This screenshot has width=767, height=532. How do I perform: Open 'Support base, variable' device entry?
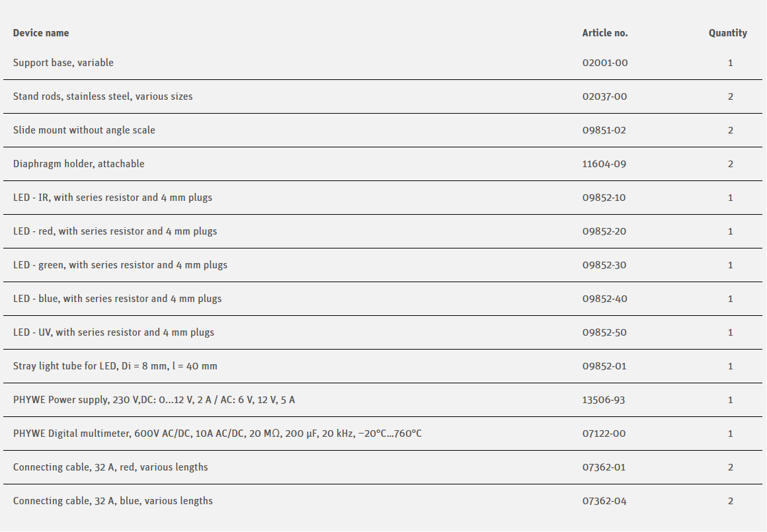[63, 63]
